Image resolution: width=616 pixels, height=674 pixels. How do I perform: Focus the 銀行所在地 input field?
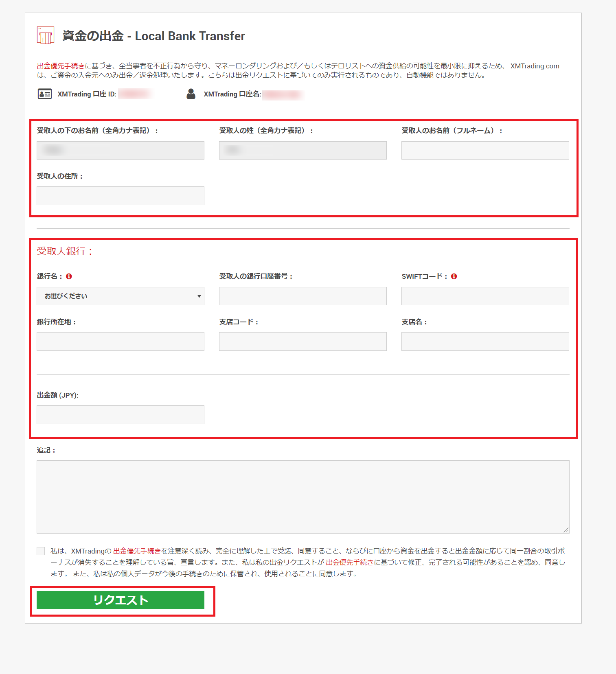pos(121,341)
